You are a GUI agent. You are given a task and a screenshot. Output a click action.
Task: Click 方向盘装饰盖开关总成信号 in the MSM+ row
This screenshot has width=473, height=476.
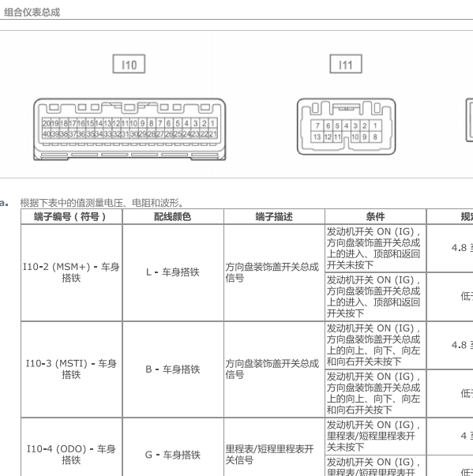(272, 272)
